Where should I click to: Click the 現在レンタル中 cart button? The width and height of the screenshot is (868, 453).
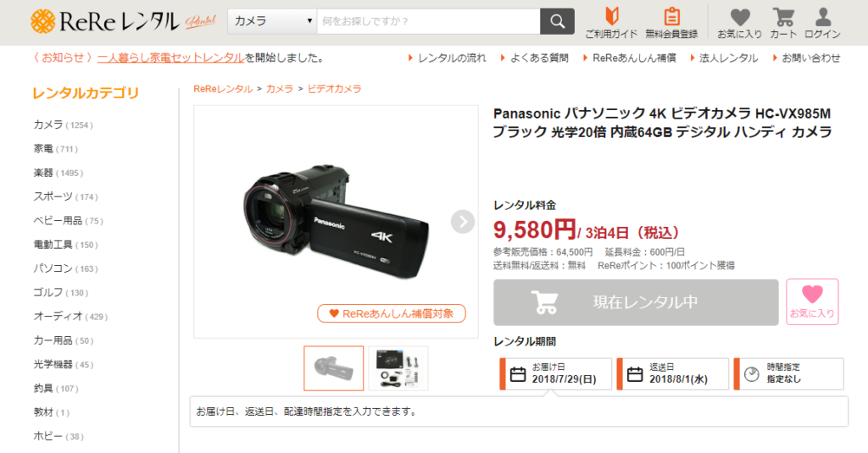tap(636, 302)
